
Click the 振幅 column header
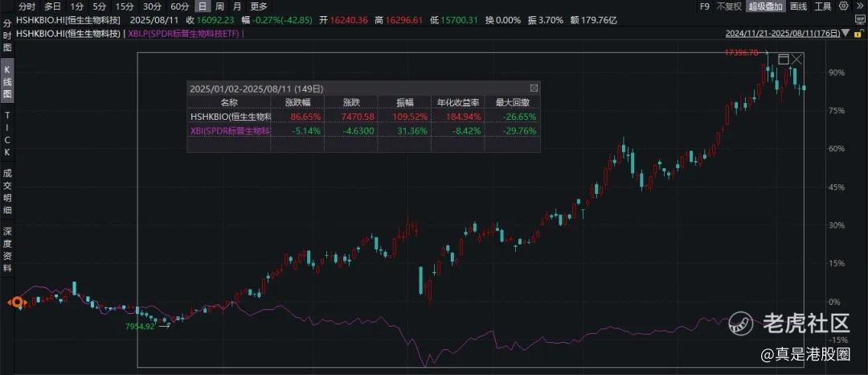click(404, 102)
